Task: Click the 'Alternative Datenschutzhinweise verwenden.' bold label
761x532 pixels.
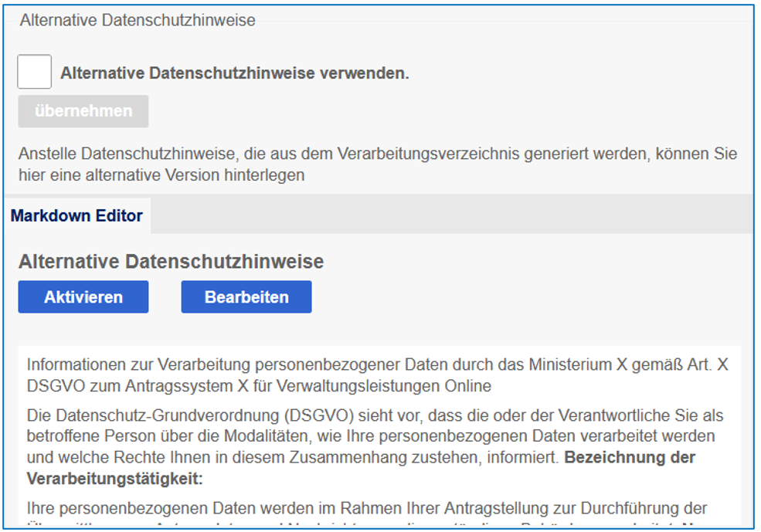Action: point(235,74)
